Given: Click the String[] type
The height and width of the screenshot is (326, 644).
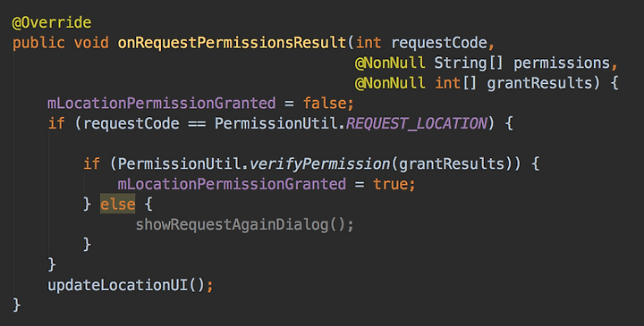Looking at the screenshot, I should [x=469, y=63].
